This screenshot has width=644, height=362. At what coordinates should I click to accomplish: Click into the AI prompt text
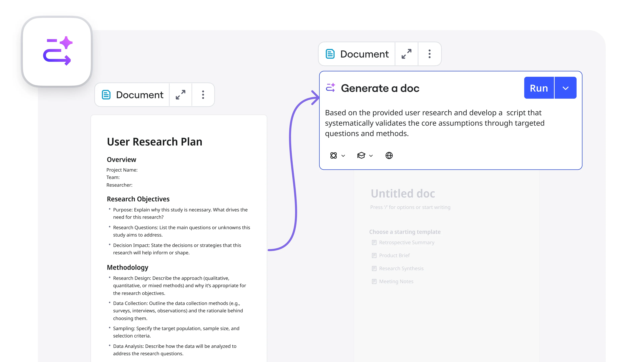434,123
